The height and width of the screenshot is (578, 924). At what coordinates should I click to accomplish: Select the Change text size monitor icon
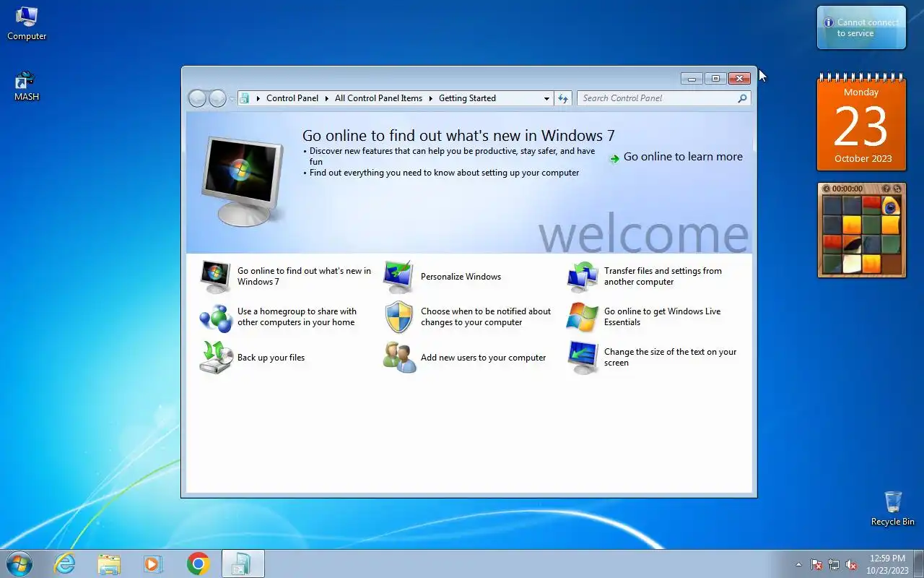[583, 358]
